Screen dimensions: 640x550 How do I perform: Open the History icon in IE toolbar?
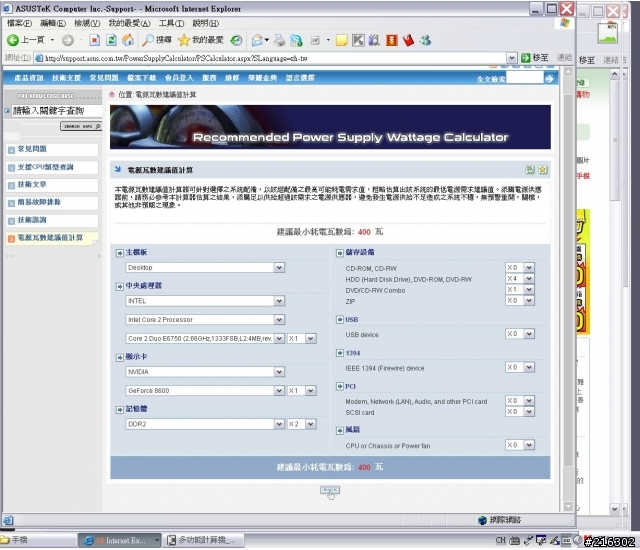click(x=236, y=40)
